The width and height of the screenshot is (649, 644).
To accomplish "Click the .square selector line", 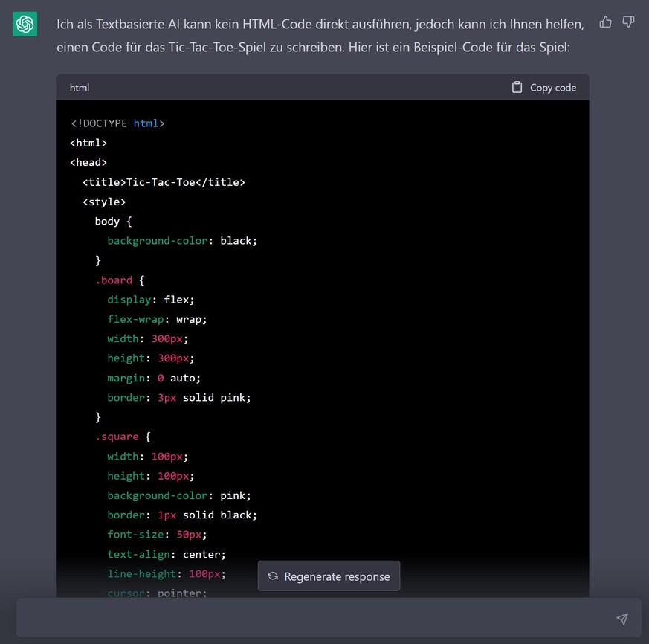I will [123, 437].
